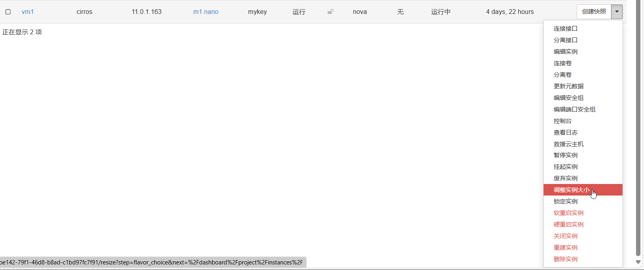Click the status text 运行
Image resolution: width=644 pixels, height=270 pixels.
click(299, 12)
